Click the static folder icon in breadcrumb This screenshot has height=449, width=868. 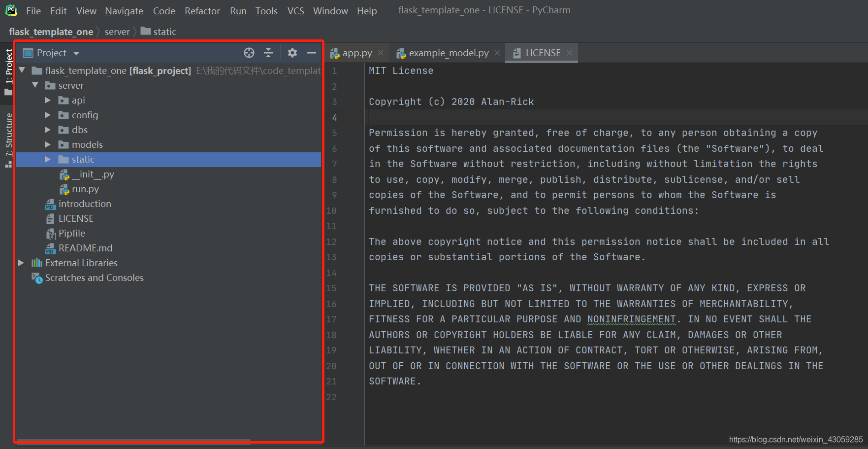pyautogui.click(x=146, y=31)
